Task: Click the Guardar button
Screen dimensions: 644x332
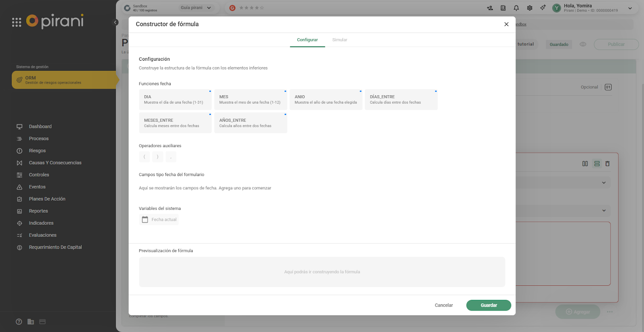Action: [x=488, y=305]
